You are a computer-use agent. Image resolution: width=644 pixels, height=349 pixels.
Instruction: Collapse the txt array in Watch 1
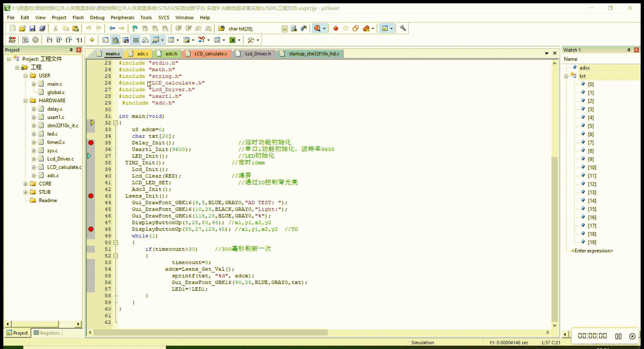click(566, 76)
